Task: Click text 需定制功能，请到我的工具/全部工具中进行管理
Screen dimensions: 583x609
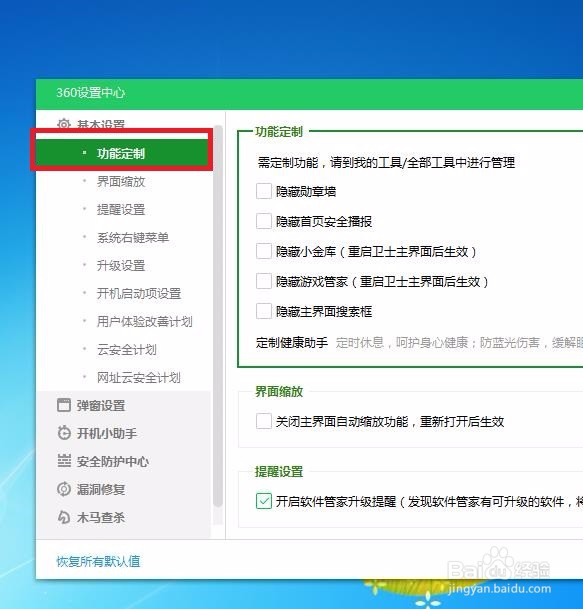Action: (386, 162)
